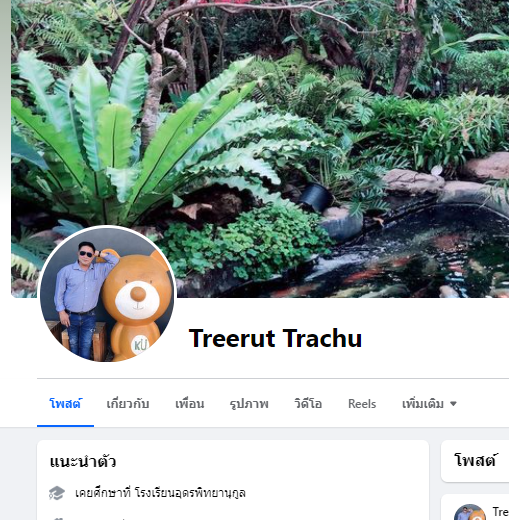Click the caret arrow beside เพิ่มเติม
The image size is (509, 520).
pos(453,404)
